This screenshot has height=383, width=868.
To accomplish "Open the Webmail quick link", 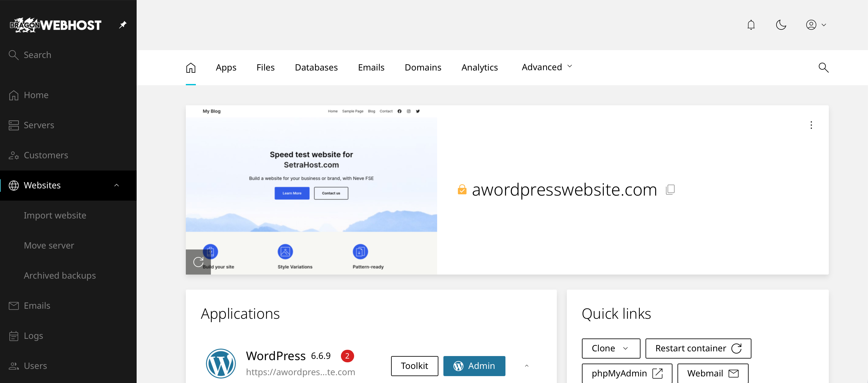I will pyautogui.click(x=713, y=373).
